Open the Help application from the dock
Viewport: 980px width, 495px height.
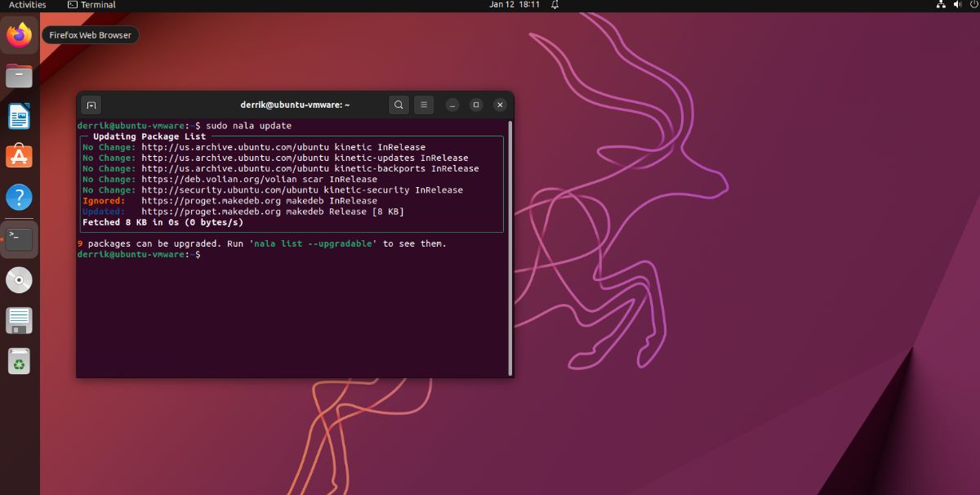(20, 197)
